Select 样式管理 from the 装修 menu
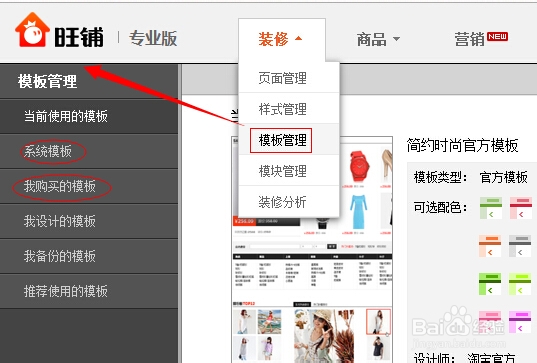The height and width of the screenshot is (363, 537). coord(289,109)
